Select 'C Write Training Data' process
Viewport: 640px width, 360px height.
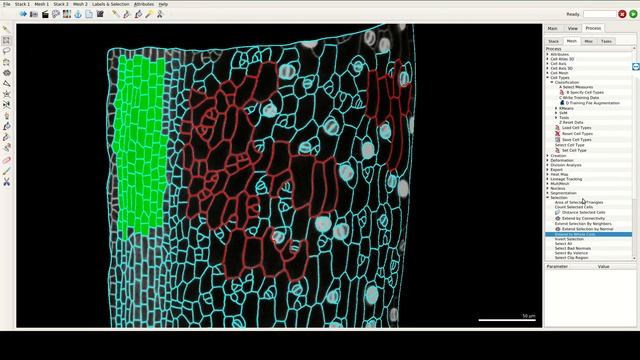579,98
